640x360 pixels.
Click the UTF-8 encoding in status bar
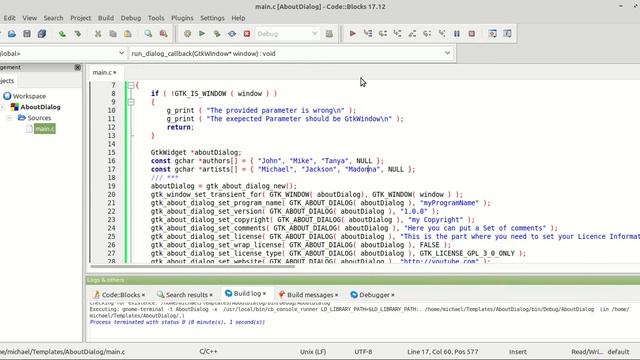363,351
